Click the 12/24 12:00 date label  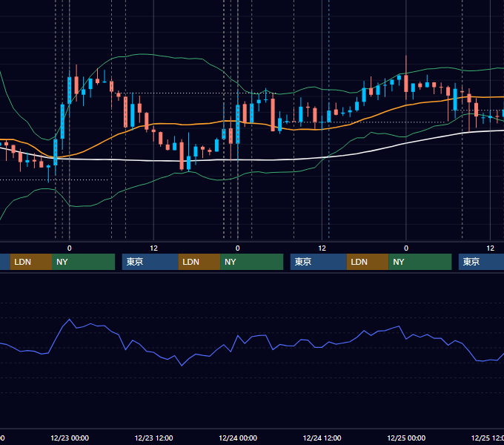point(322,438)
